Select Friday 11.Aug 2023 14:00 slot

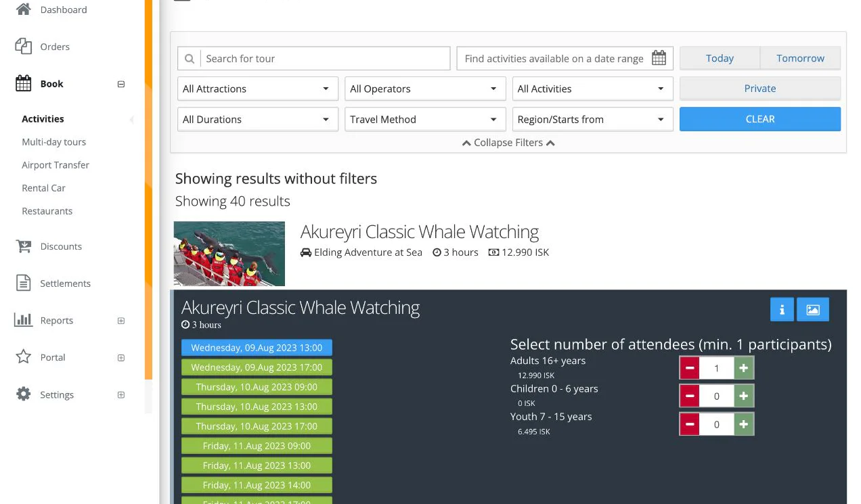[x=257, y=485]
